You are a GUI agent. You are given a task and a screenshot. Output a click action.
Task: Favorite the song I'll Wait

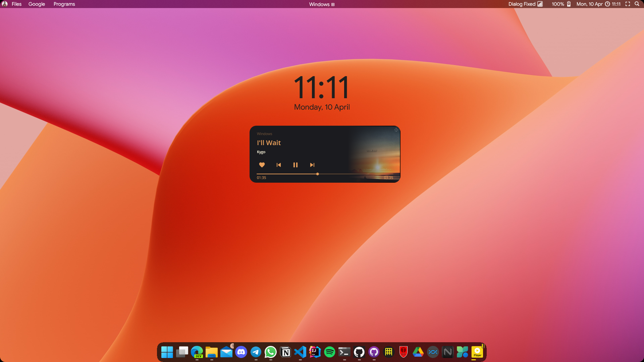pos(262,165)
